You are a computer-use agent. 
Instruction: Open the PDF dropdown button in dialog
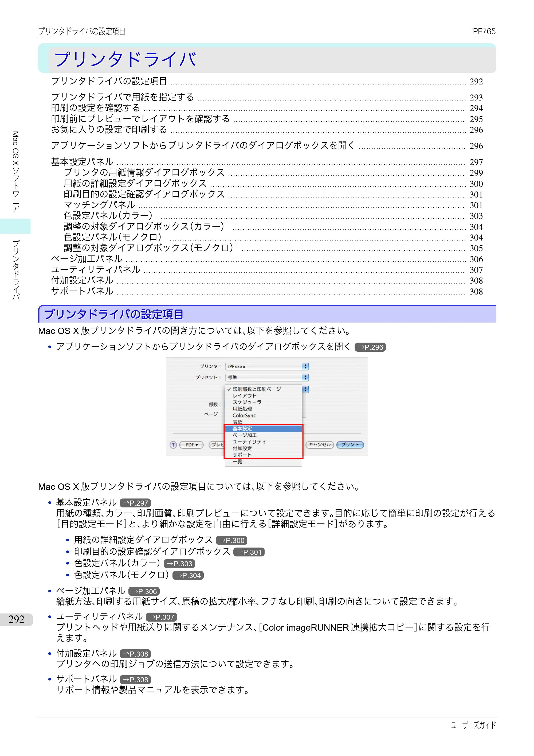coord(191,445)
